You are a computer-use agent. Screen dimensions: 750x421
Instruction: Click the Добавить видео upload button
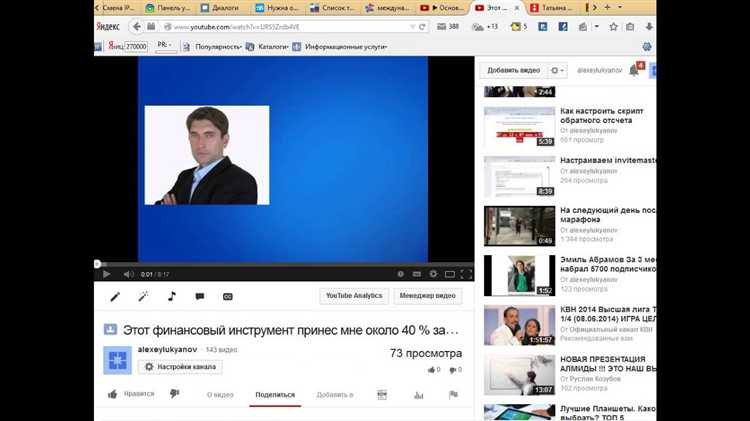[513, 70]
